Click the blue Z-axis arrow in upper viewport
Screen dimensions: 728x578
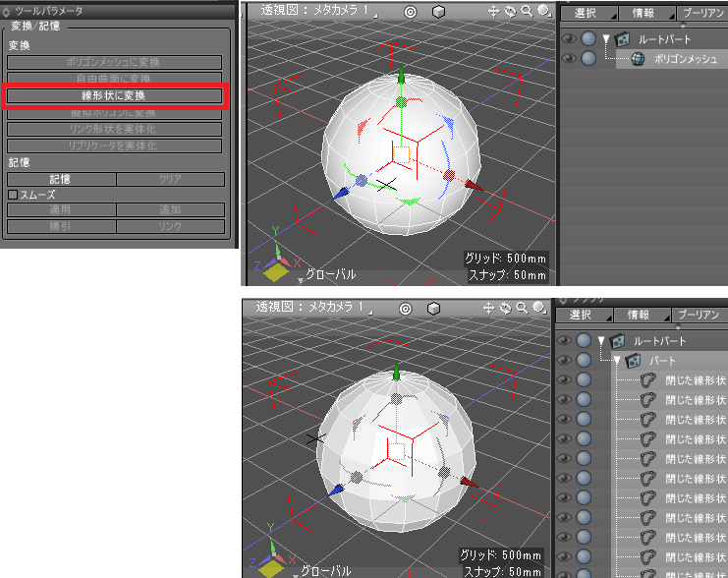pos(342,193)
